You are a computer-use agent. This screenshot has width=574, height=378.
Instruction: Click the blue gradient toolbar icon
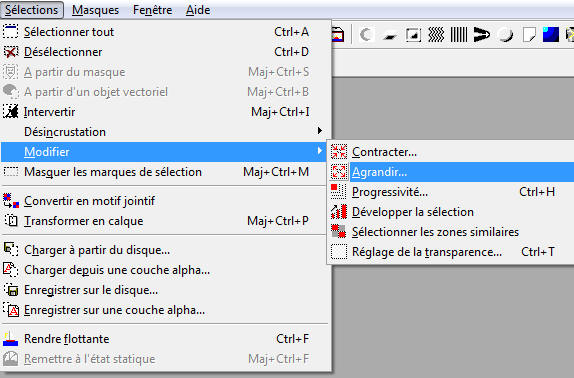[x=551, y=35]
